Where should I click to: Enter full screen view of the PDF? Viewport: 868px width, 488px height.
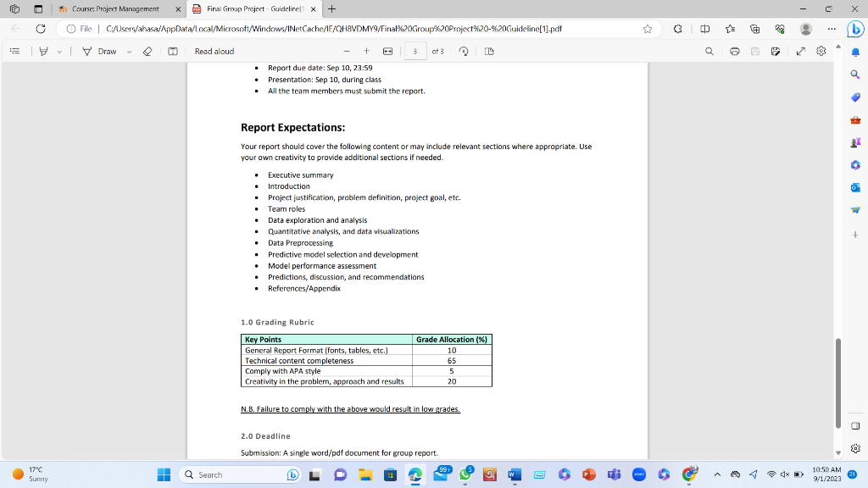[x=798, y=51]
